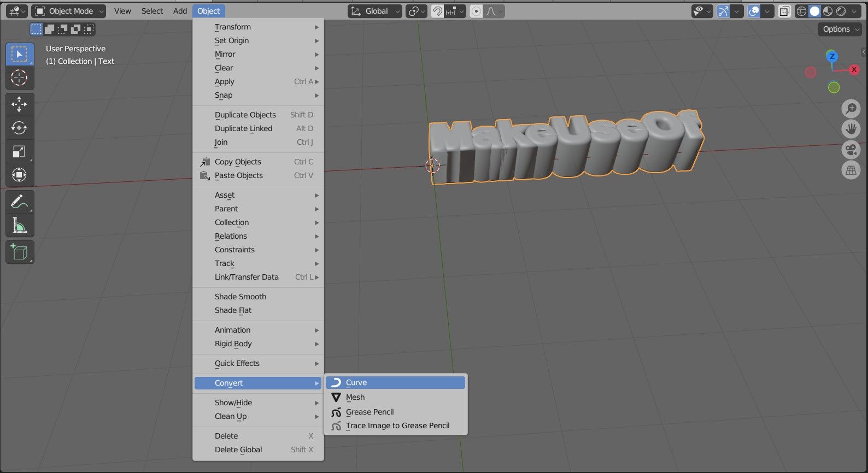Switch to rendered viewport shading
The height and width of the screenshot is (473, 868).
pos(841,11)
